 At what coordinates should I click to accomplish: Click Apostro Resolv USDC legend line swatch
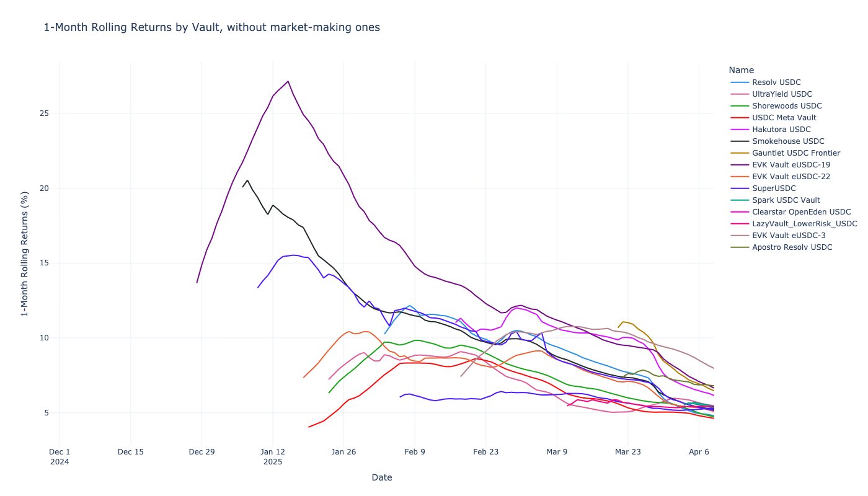(x=739, y=247)
